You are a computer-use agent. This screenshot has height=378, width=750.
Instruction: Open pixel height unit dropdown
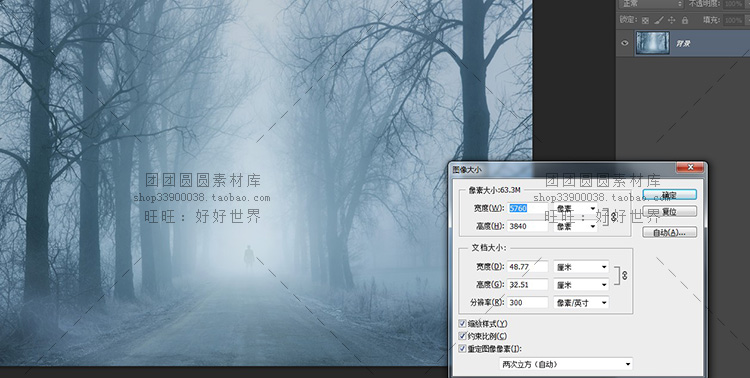click(575, 226)
